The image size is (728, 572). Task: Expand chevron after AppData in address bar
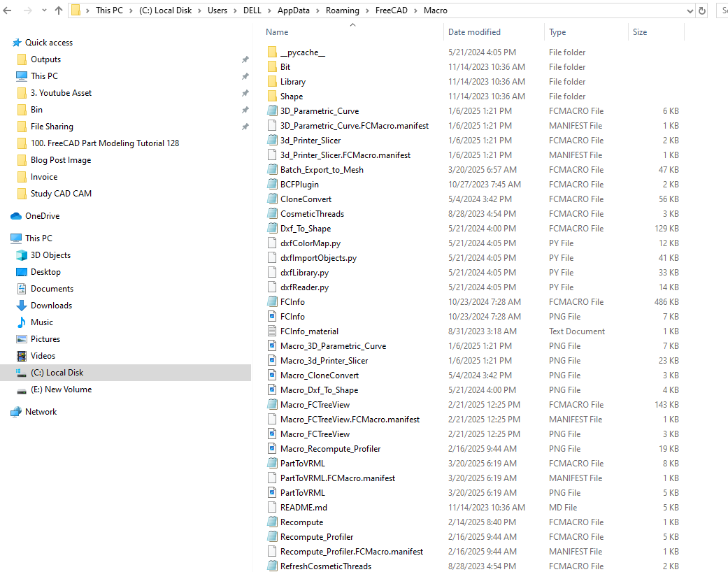[x=319, y=10]
